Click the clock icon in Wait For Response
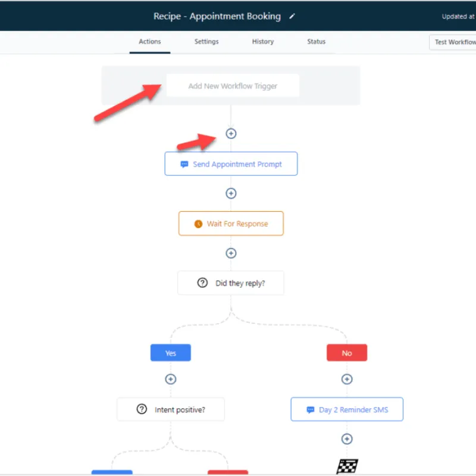The image size is (476, 476). click(198, 224)
